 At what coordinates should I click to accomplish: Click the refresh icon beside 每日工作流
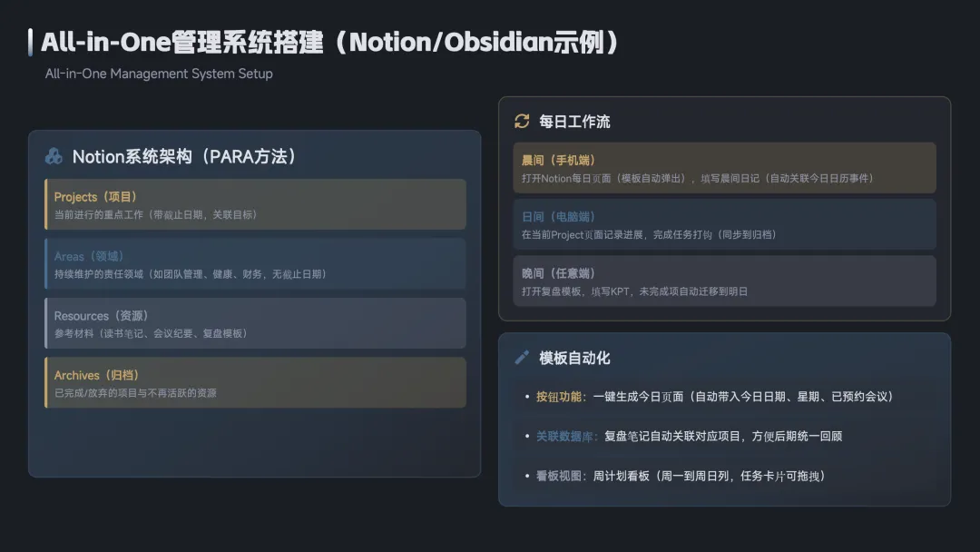tap(522, 122)
